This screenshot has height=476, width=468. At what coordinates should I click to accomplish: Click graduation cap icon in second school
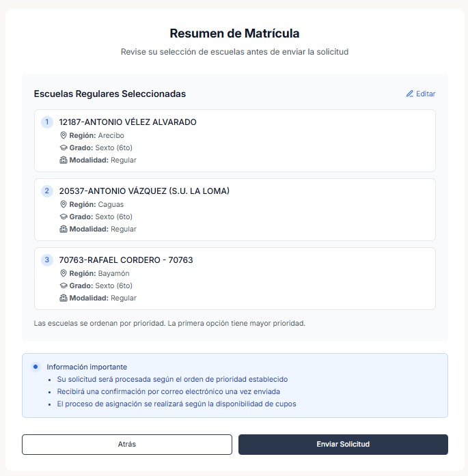64,216
